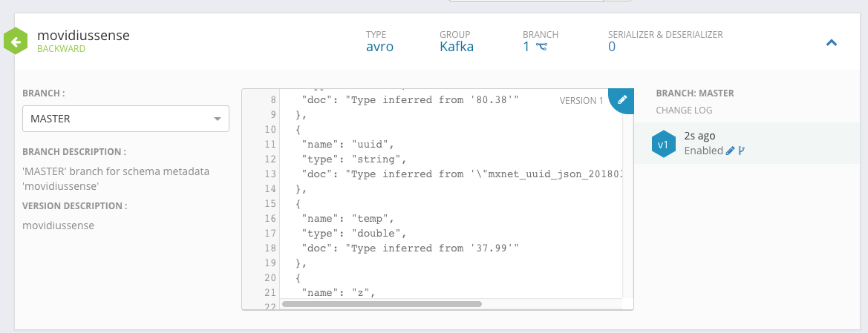Viewport: 868px width, 333px height.
Task: Click the fork icon beside Enabled status
Action: (741, 151)
